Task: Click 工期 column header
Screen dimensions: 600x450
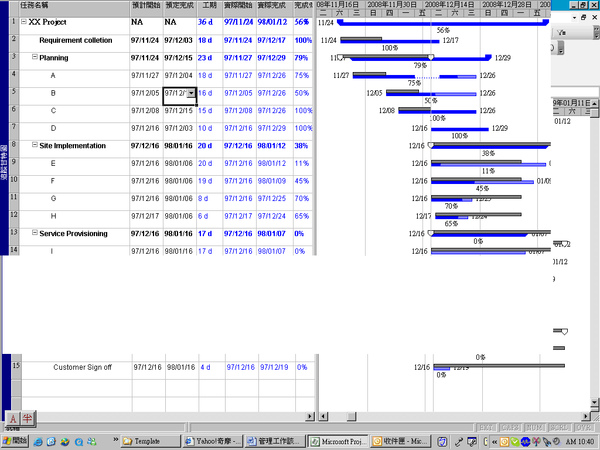Action: coord(209,8)
